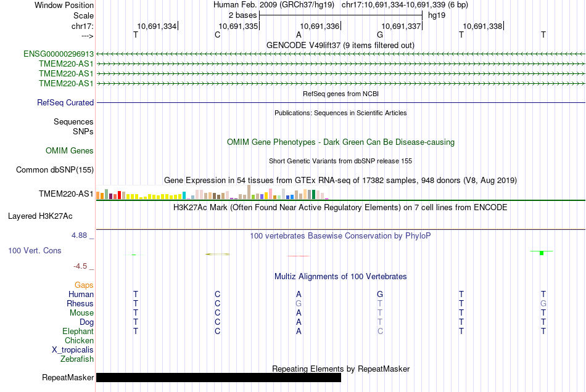The width and height of the screenshot is (586, 392).
Task: Click the dark green bar in GTEx chart
Action: [x=313, y=195]
